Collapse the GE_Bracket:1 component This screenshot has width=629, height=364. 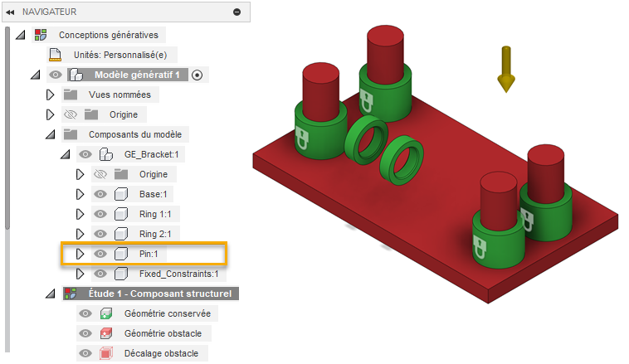coord(65,154)
